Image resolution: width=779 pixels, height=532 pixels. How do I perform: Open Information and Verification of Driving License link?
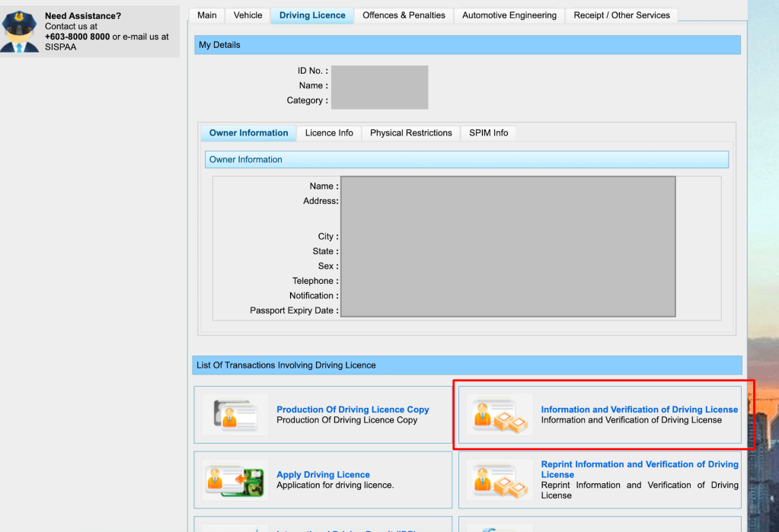click(639, 409)
